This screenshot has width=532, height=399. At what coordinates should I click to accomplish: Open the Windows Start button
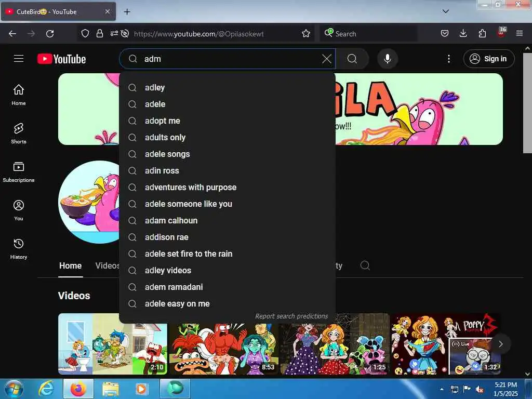coord(14,389)
